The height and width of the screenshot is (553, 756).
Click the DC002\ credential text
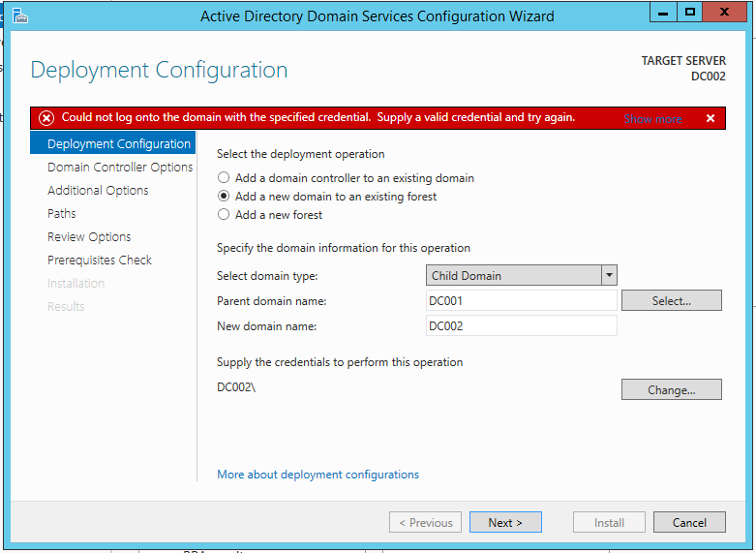(x=236, y=387)
